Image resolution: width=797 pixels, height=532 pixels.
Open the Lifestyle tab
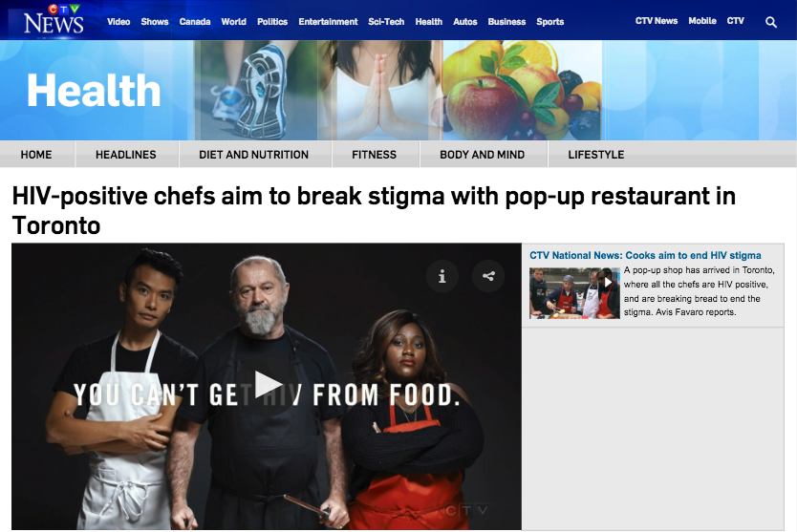[x=596, y=155]
